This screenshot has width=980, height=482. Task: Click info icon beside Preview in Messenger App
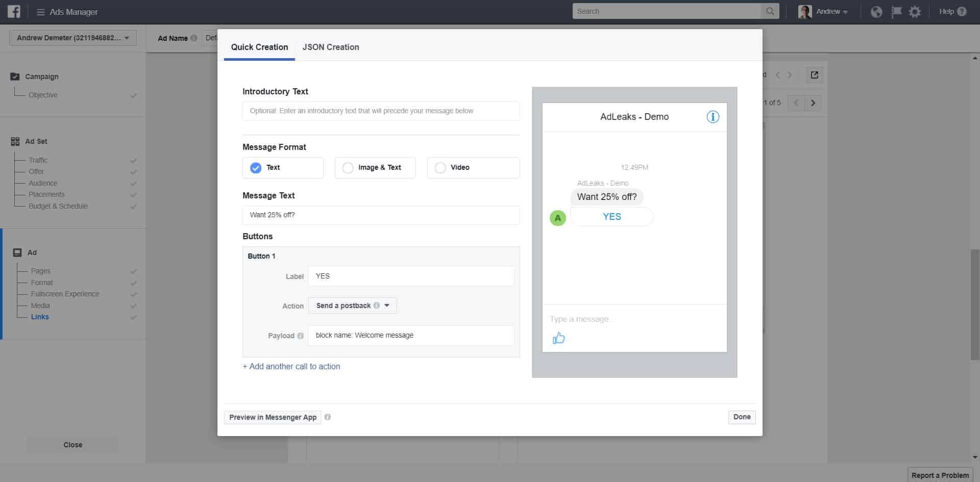[x=328, y=417]
